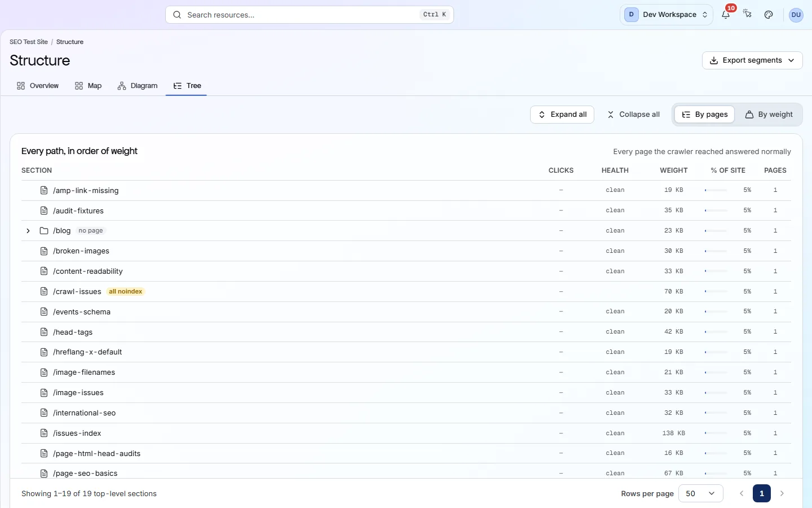This screenshot has height=508, width=812.
Task: Open the theme palette icon
Action: (x=769, y=15)
